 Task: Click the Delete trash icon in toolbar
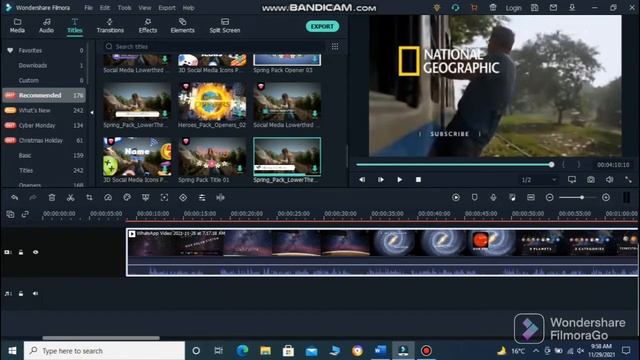tap(52, 198)
